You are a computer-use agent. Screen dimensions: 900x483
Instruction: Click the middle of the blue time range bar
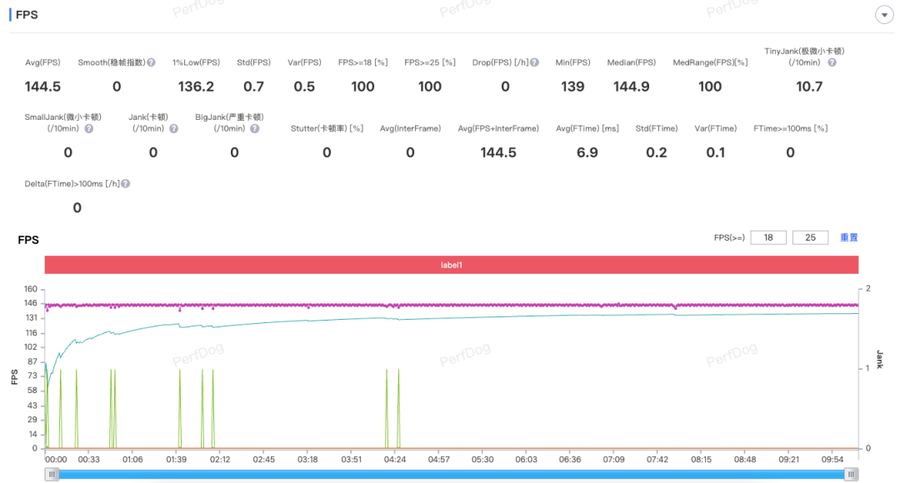451,474
